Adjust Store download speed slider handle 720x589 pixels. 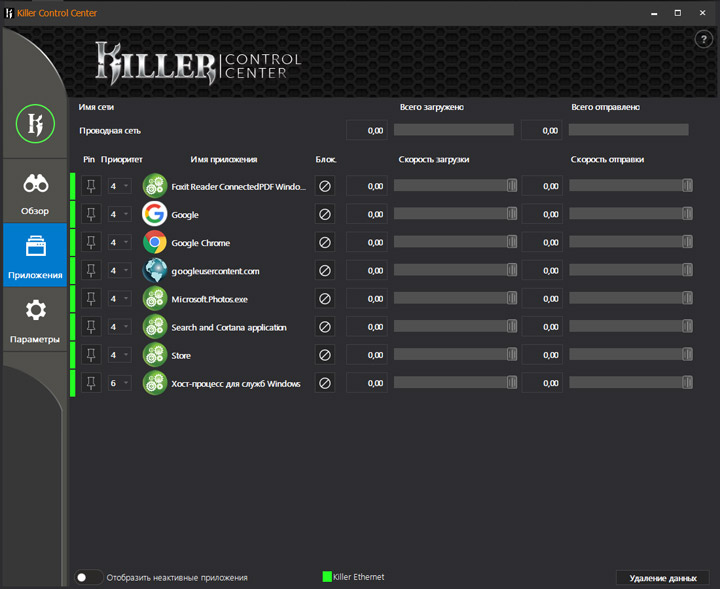[x=512, y=354]
